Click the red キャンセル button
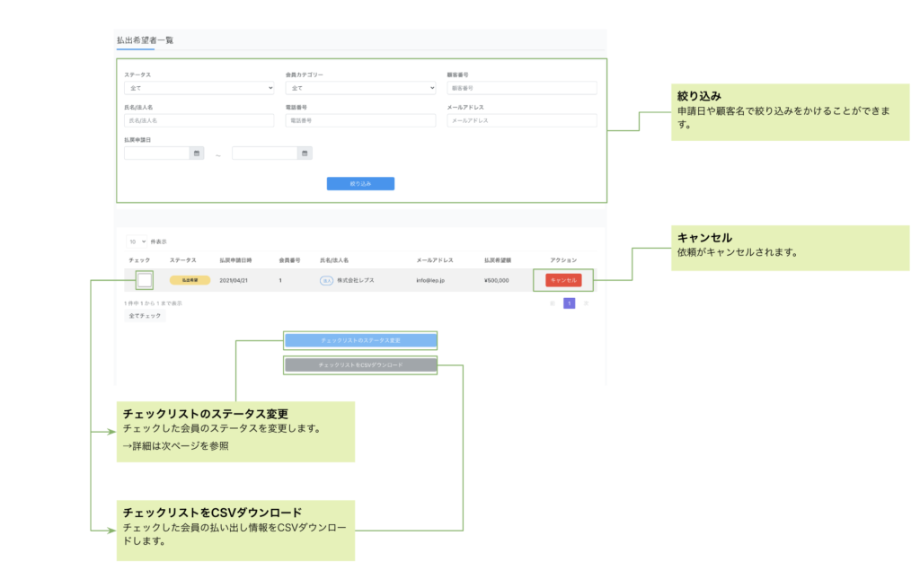920x588 pixels. pos(562,280)
